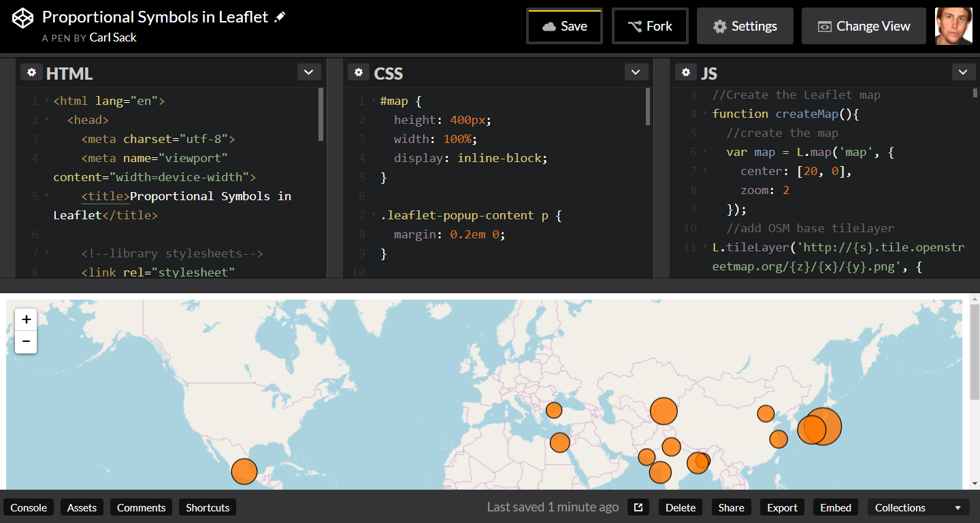Open the Comments panel
This screenshot has width=980, height=523.
tap(141, 507)
